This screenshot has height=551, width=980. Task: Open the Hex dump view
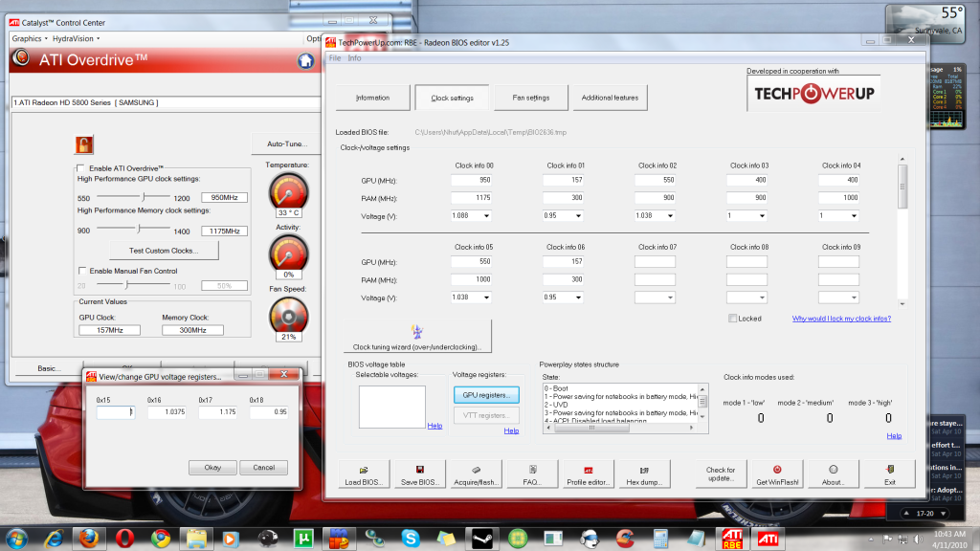click(644, 474)
